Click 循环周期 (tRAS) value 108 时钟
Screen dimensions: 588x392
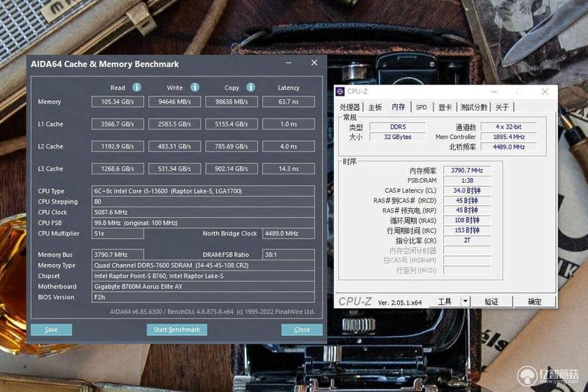tap(467, 220)
